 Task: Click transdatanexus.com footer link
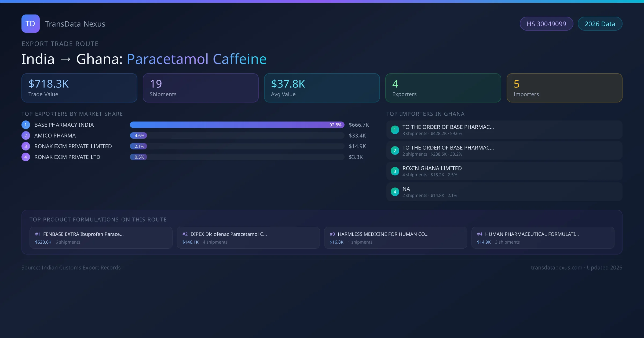pos(557,267)
